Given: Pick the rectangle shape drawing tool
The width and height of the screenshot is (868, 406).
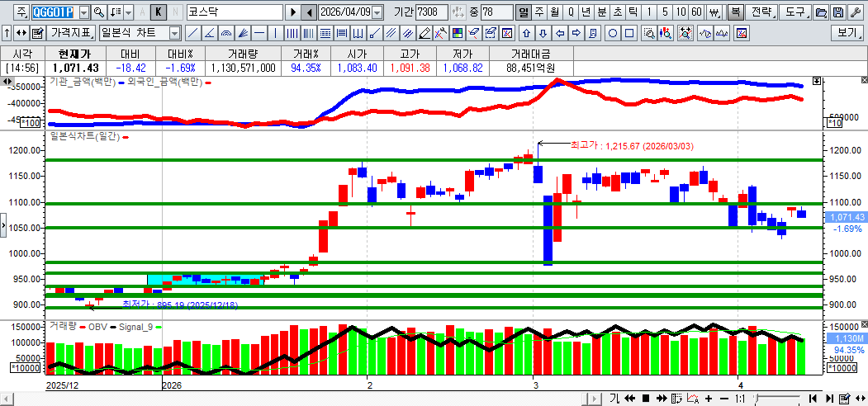Looking at the screenshot, I should pos(629,33).
